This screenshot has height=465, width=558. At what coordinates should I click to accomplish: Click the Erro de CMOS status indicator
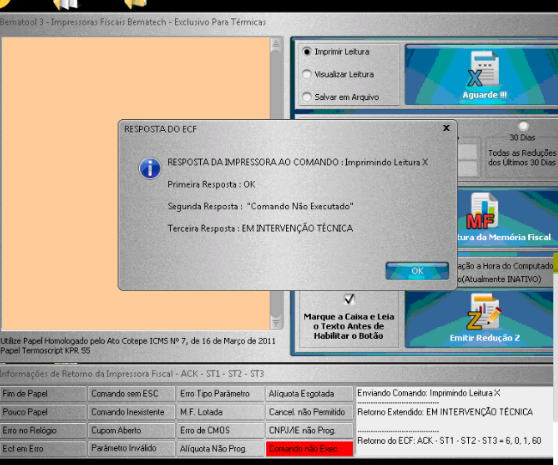220,430
